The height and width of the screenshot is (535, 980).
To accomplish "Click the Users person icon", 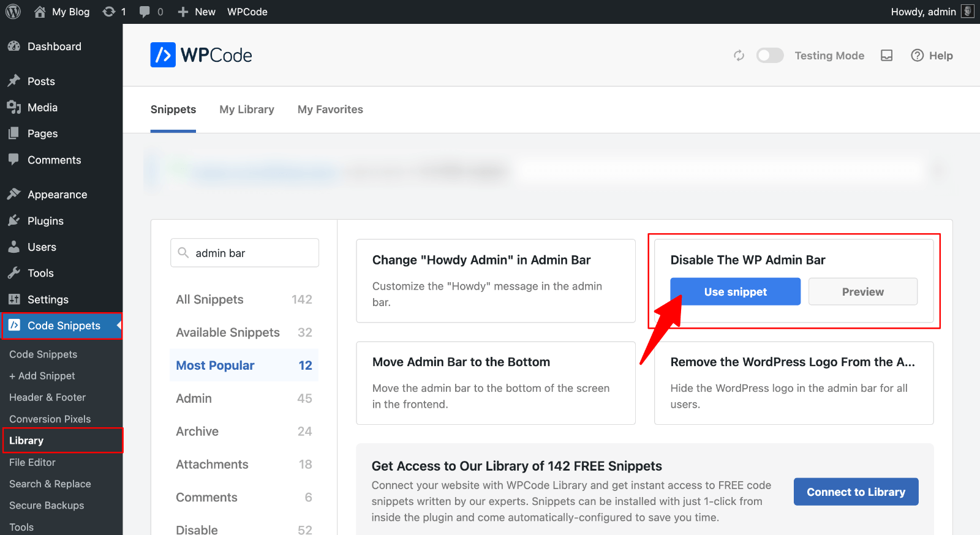I will point(13,247).
